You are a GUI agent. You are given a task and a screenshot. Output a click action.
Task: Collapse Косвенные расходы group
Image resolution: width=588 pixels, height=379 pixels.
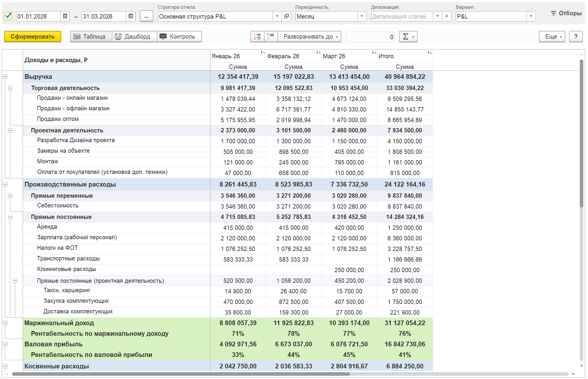click(5, 366)
